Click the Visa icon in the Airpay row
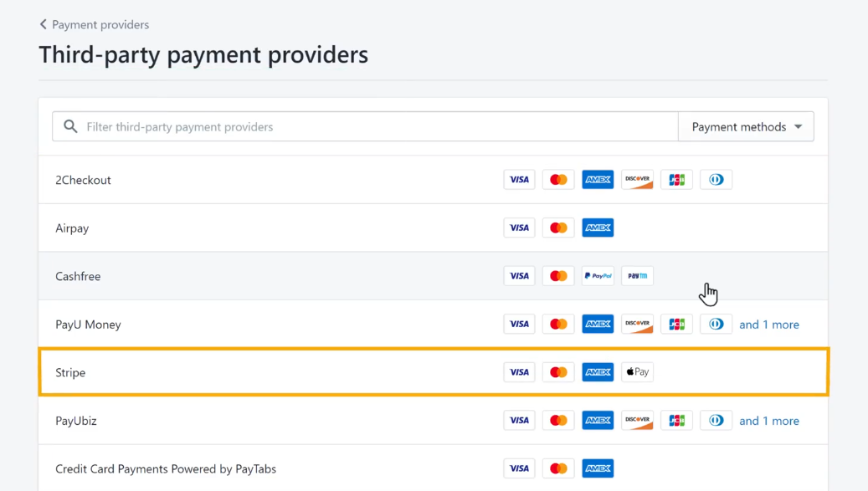 coord(519,228)
